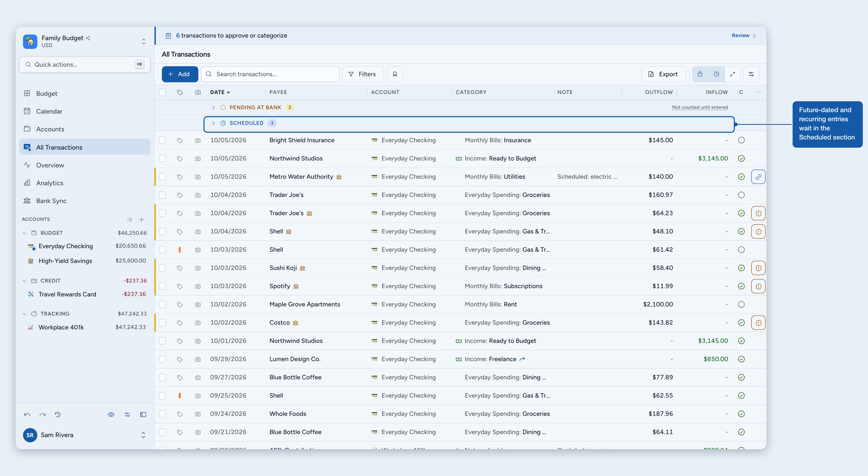
Task: Toggle cleared status on Maple Grove Apartments row
Action: pyautogui.click(x=741, y=304)
